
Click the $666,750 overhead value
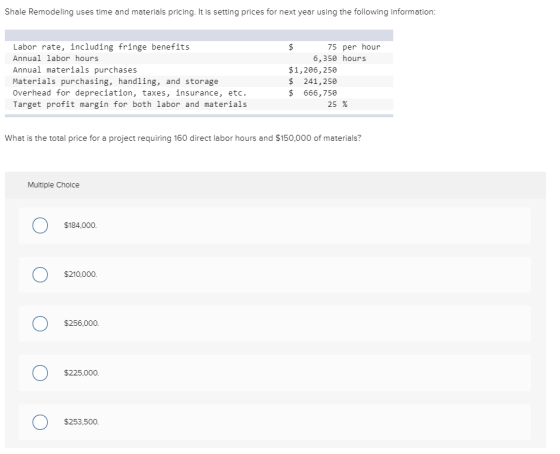pyautogui.click(x=313, y=93)
